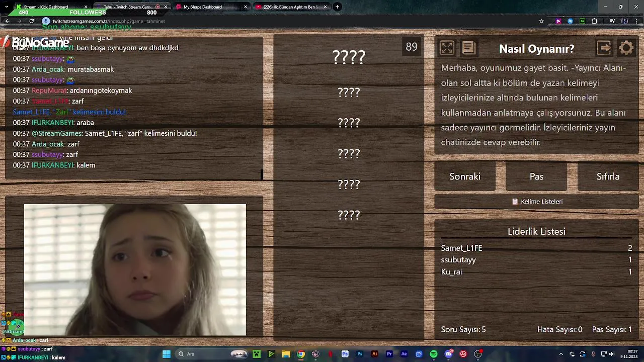Viewport: 644px width, 362px height.
Task: Open OBS Studio from the taskbar
Action: (x=478, y=354)
